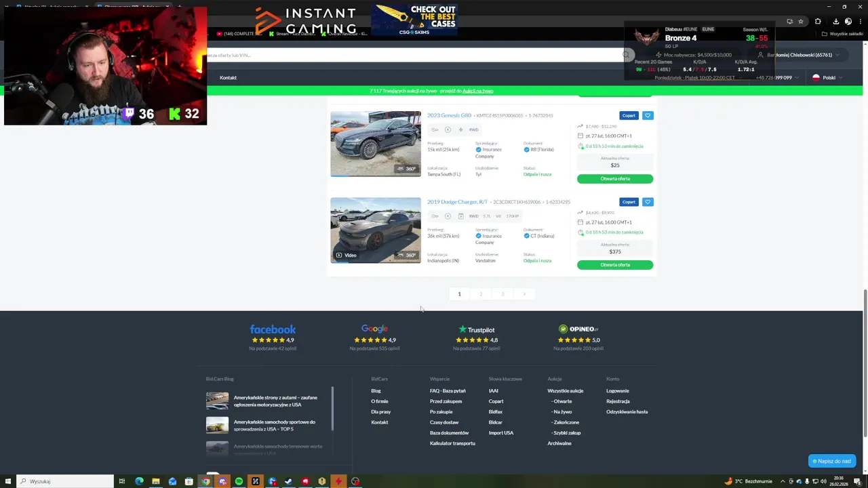Image resolution: width=868 pixels, height=488 pixels.
Task: Open footer link Archiwalne
Action: (x=559, y=443)
